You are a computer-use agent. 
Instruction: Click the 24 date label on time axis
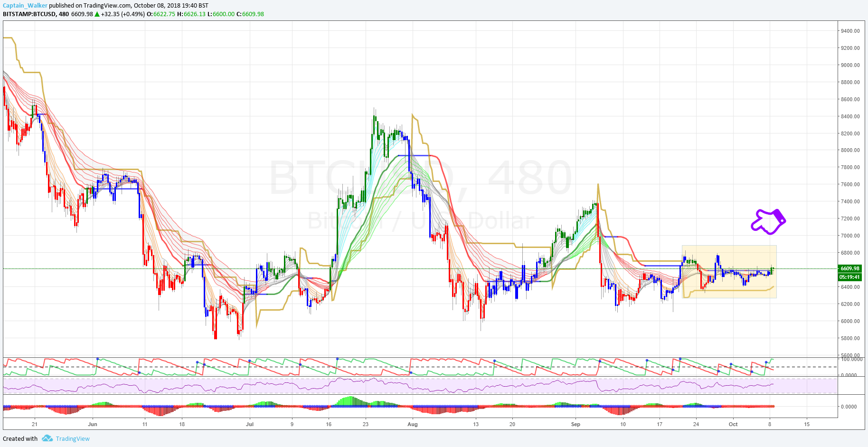(696, 424)
